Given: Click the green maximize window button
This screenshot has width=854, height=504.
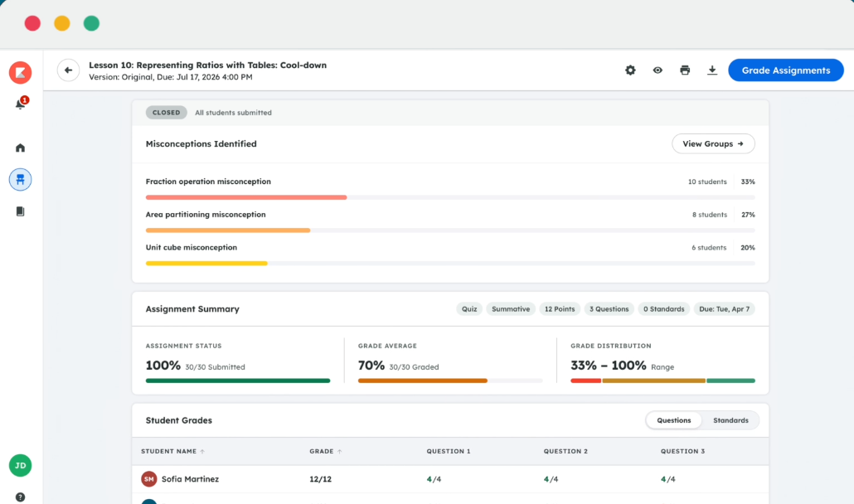Looking at the screenshot, I should click(91, 23).
